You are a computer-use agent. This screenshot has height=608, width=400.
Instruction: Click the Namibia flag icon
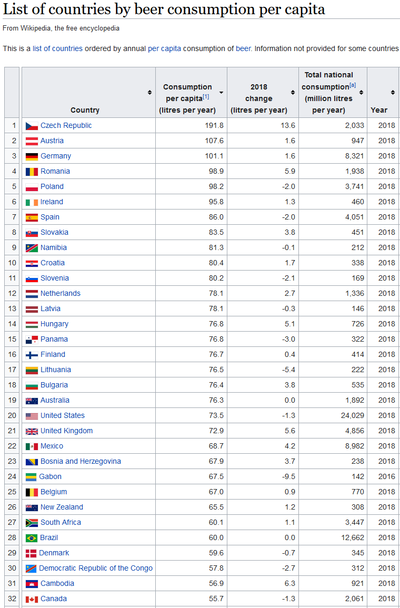[x=32, y=248]
